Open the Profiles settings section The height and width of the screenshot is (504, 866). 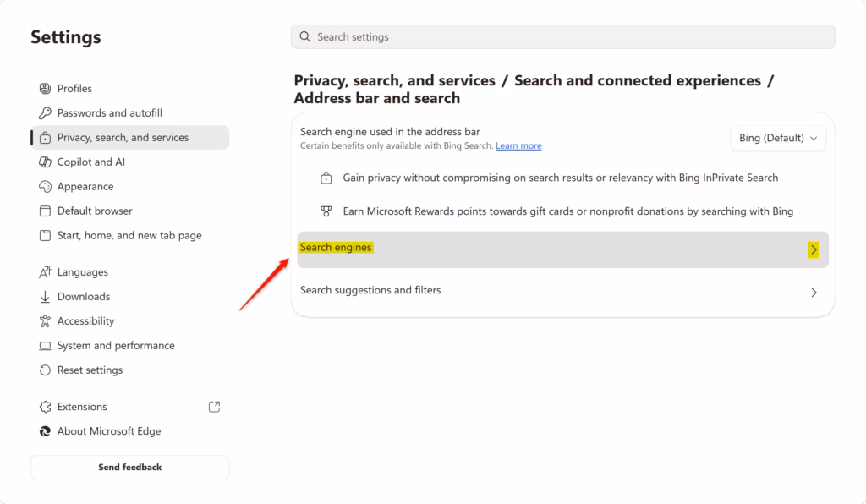click(x=129, y=88)
